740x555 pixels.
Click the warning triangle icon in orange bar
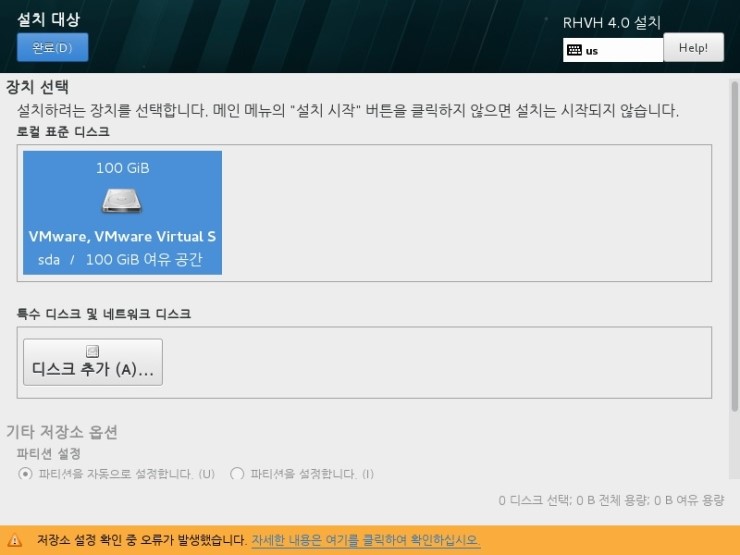click(x=15, y=540)
